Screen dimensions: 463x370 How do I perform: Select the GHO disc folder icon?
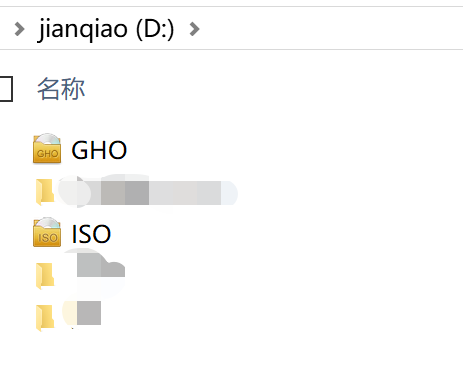click(x=47, y=148)
